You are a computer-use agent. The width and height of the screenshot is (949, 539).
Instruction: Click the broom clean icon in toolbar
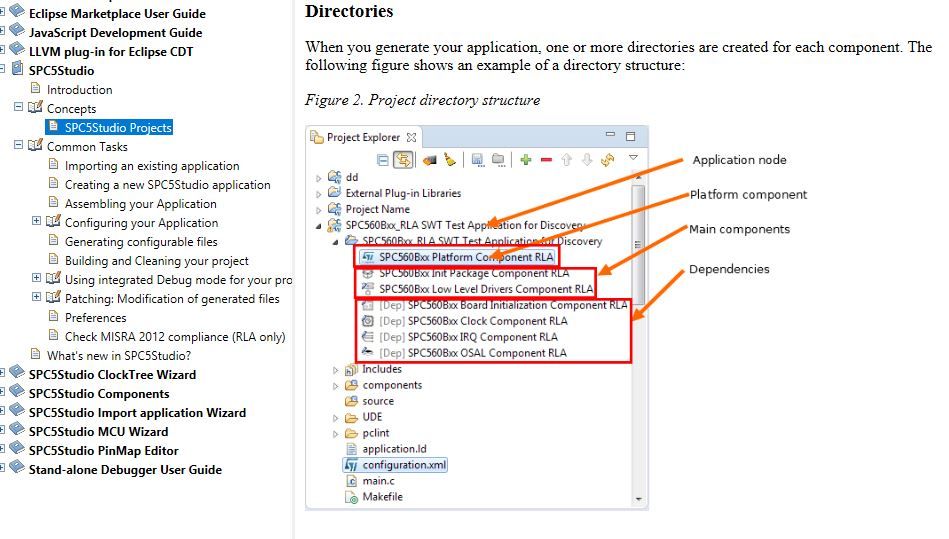450,160
